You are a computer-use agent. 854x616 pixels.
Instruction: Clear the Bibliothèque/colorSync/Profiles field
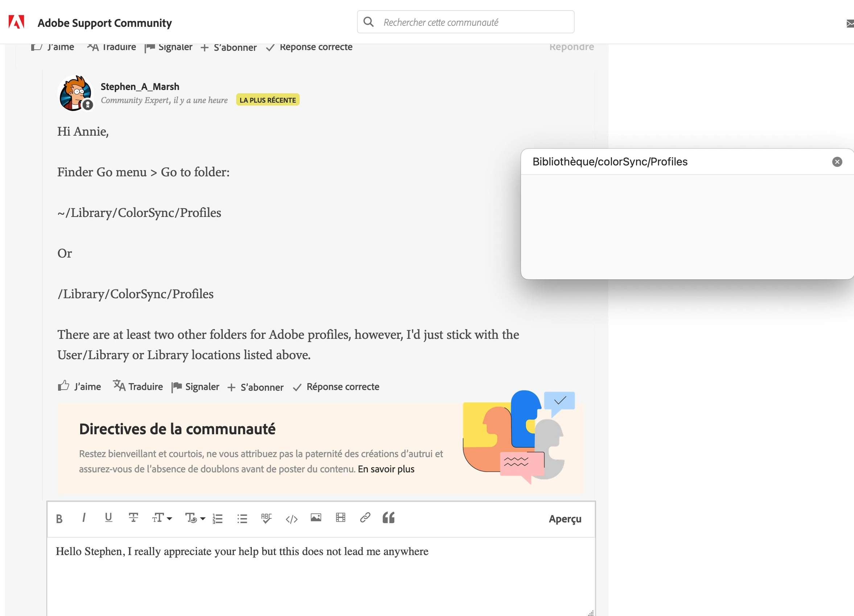(x=837, y=162)
